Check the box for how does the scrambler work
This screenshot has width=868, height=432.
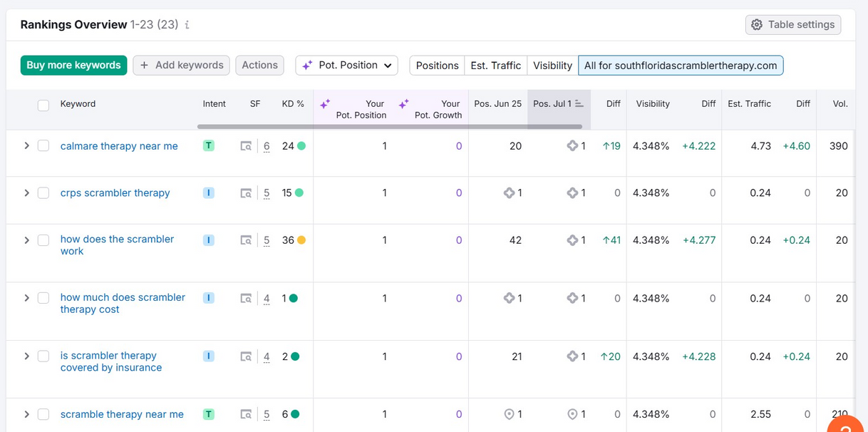point(43,240)
